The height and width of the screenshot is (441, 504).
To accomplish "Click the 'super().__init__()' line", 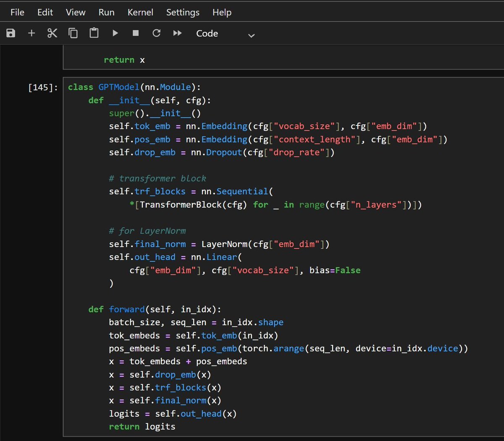I will 155,113.
